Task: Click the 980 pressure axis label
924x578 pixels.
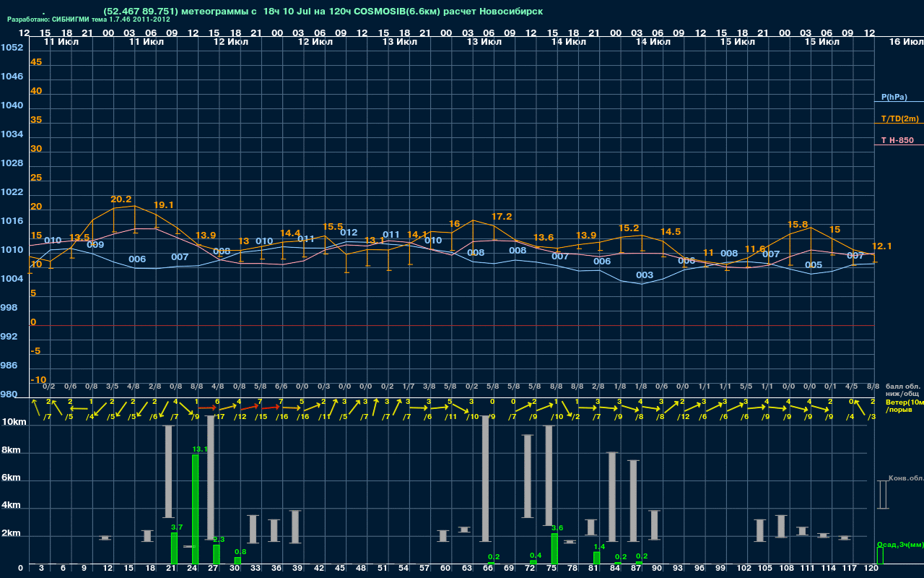Action: pos(9,394)
